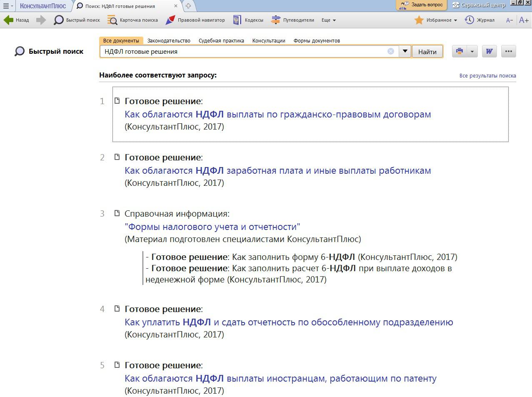This screenshot has width=532, height=397.
Task: Export results to Word via W icon
Action: click(489, 51)
